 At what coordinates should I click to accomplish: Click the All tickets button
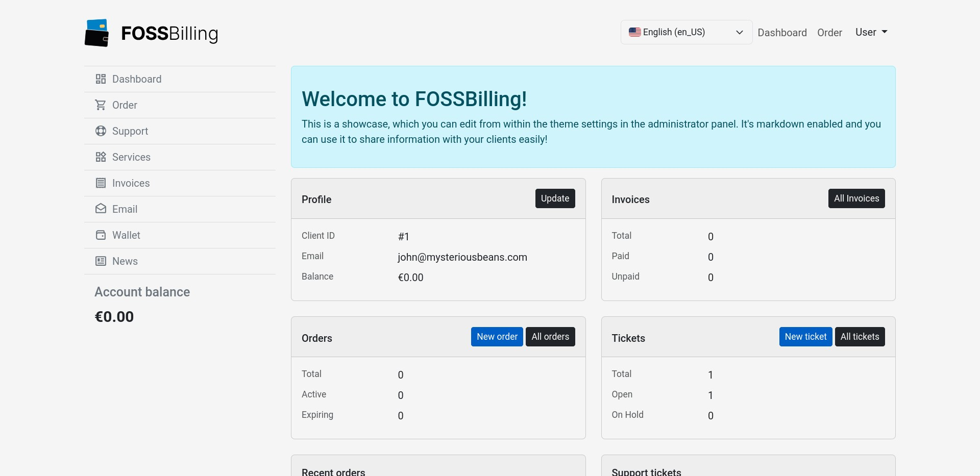click(x=860, y=337)
